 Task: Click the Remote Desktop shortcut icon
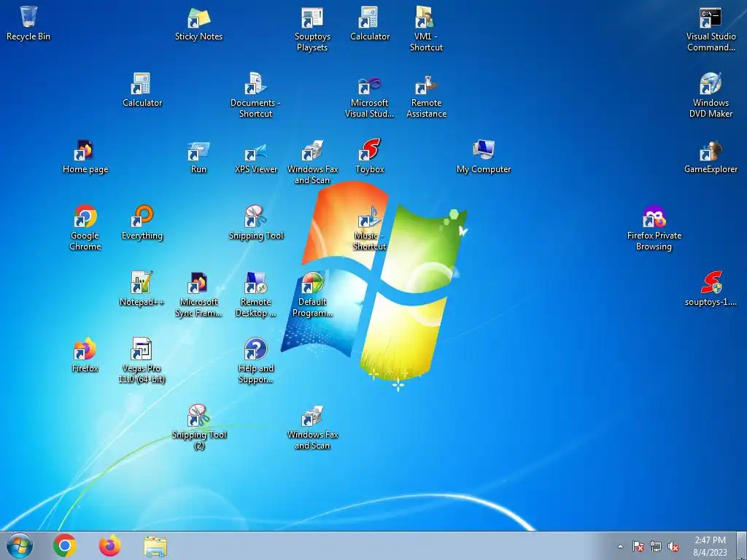(x=255, y=294)
